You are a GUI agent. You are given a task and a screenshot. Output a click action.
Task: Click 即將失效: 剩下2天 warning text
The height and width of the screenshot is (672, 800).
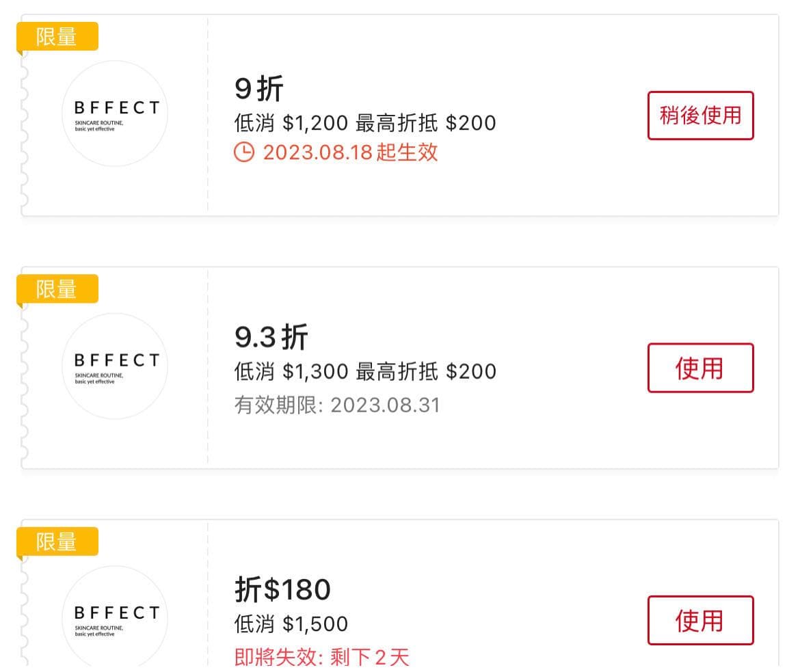[321, 657]
